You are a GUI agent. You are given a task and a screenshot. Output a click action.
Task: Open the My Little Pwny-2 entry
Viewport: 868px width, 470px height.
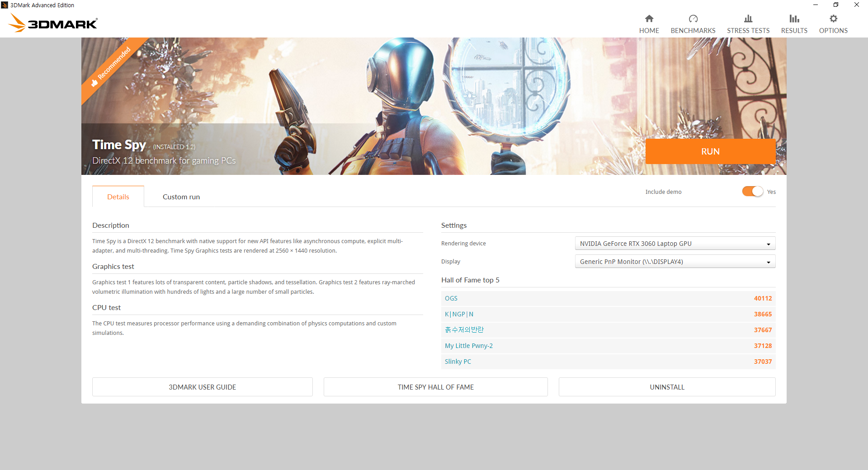[469, 346]
